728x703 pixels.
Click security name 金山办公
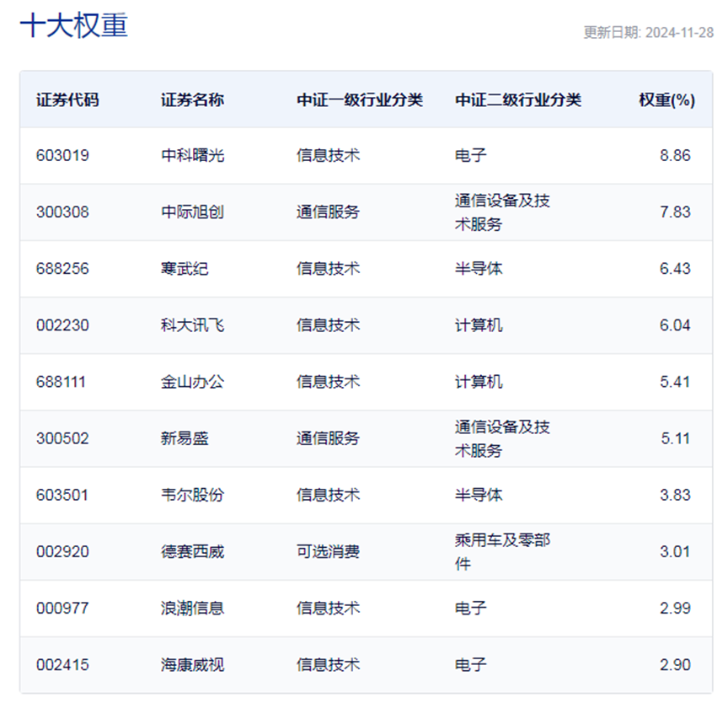193,382
